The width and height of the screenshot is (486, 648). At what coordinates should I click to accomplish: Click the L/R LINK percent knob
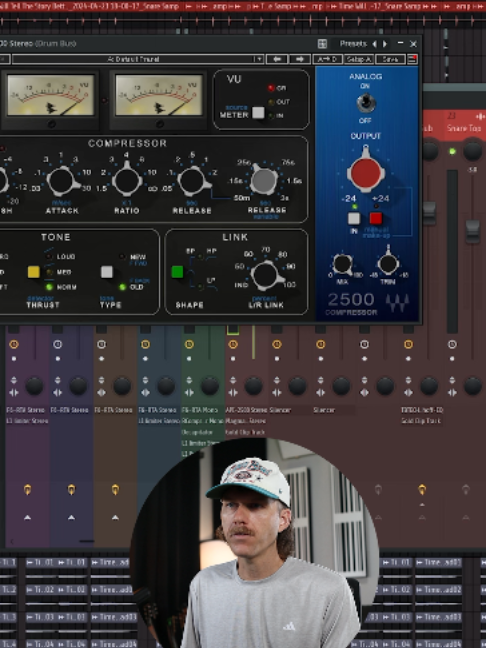[x=266, y=274]
